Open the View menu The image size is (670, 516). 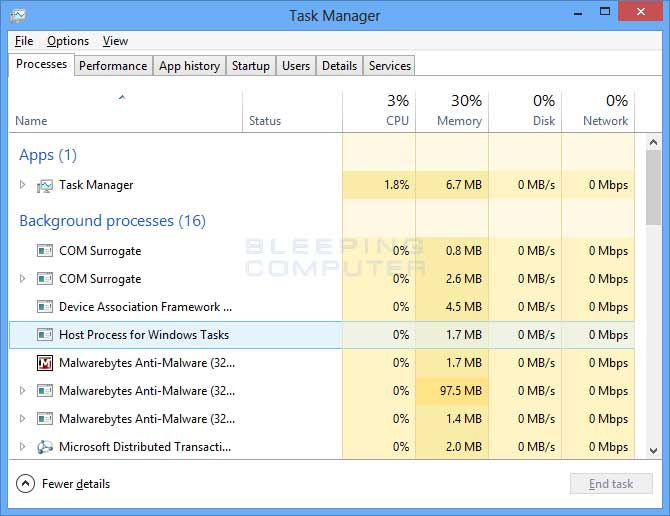(115, 41)
